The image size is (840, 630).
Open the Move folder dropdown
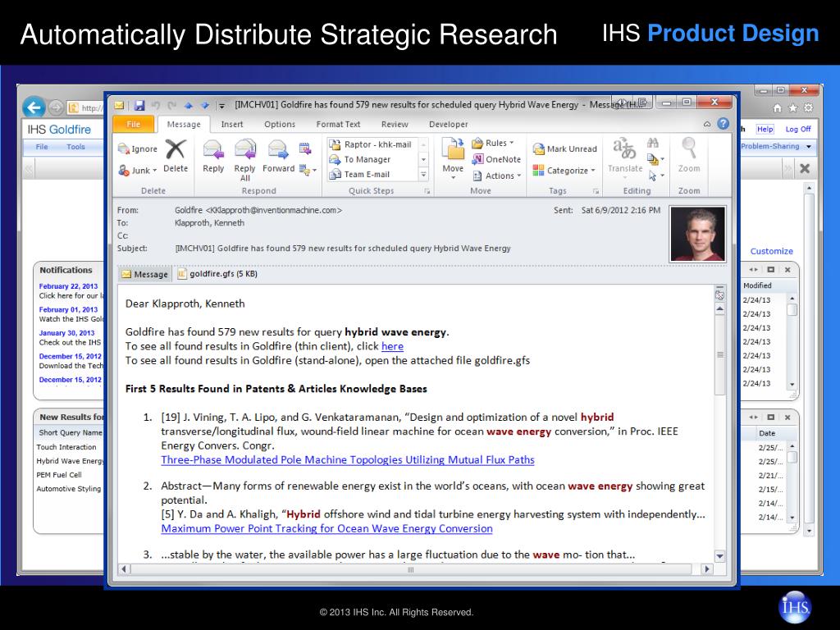[453, 158]
